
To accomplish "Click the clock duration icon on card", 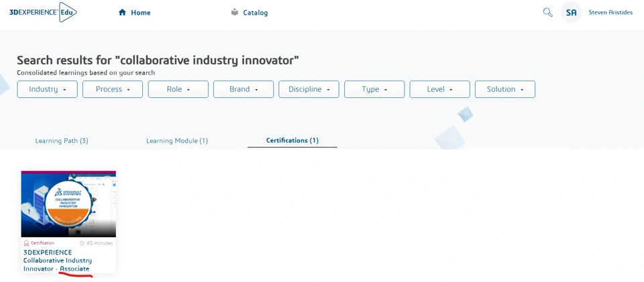I will coord(82,243).
